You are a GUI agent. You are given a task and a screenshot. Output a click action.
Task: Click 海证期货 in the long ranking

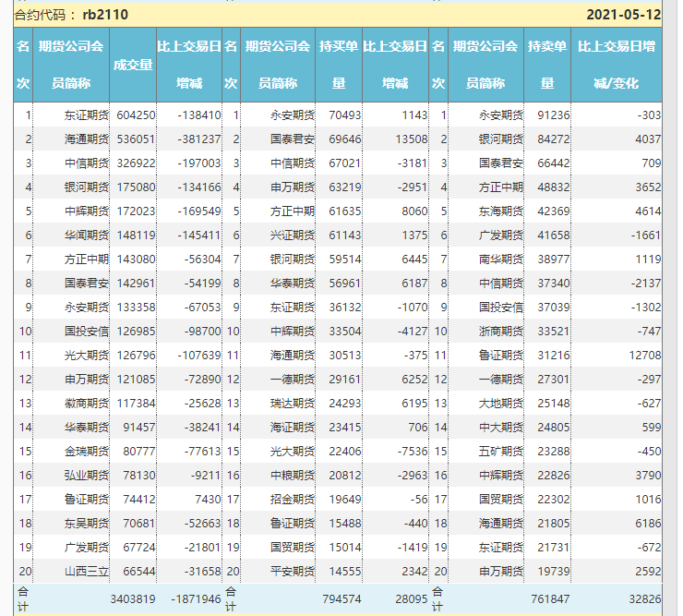tap(292, 427)
